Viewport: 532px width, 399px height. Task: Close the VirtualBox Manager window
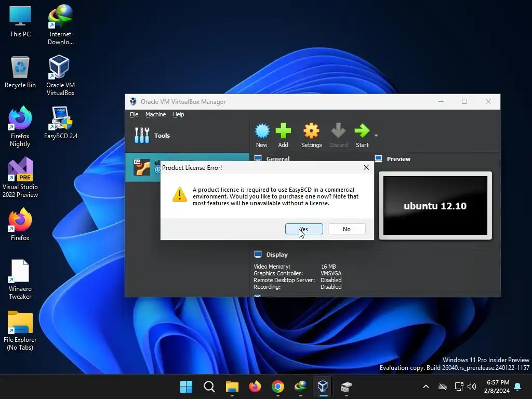coord(488,101)
